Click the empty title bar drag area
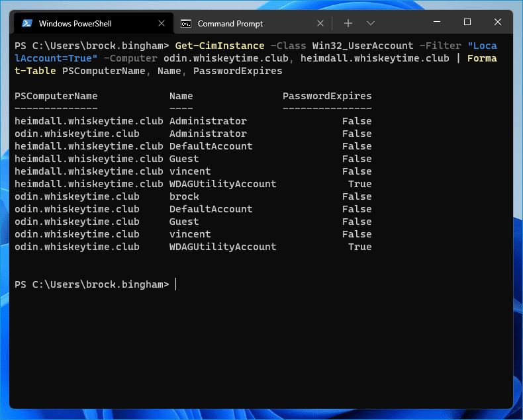523x420 pixels. tap(401, 22)
